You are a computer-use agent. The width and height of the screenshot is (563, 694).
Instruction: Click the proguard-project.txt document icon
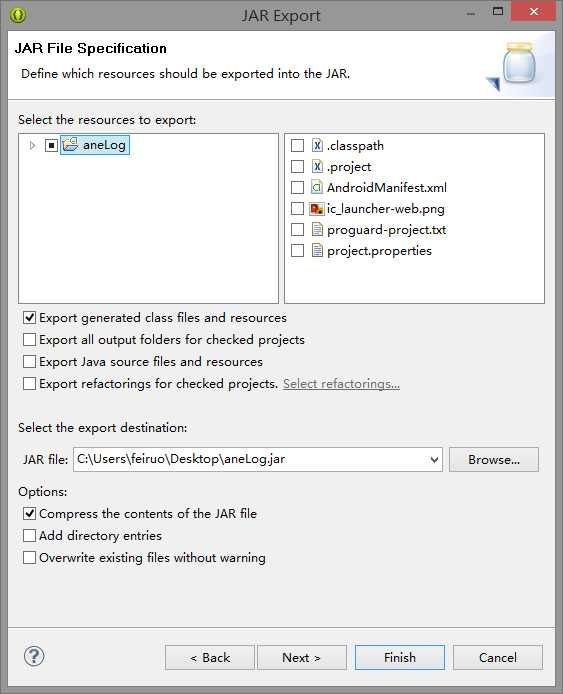(317, 229)
